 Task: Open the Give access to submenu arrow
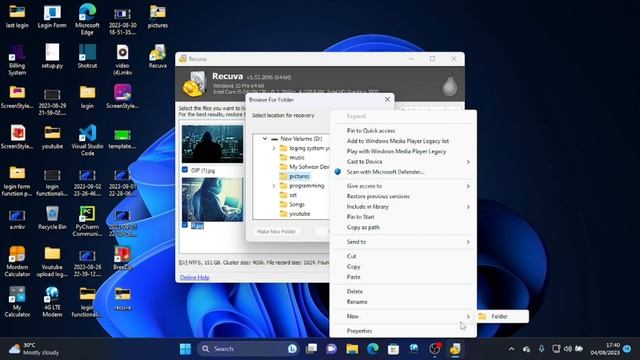[468, 186]
